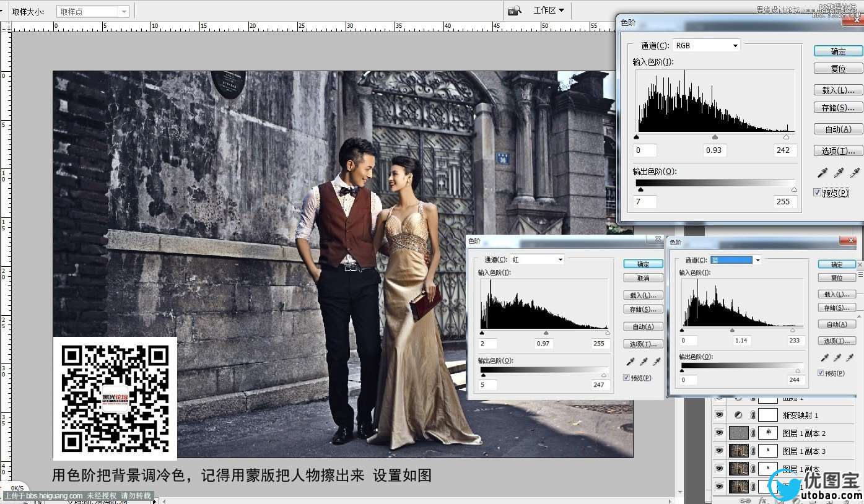Click 自动(A) in the RGB Levels dialog

point(838,129)
